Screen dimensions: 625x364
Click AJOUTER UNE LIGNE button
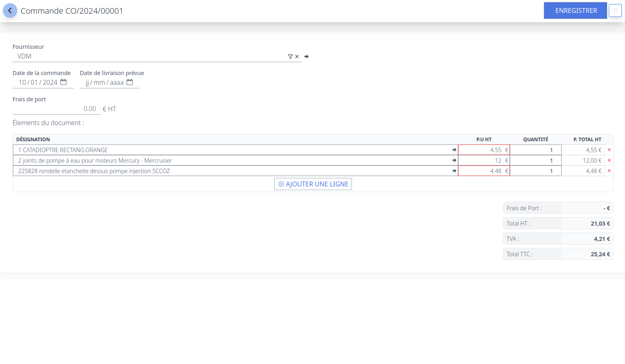tap(313, 184)
